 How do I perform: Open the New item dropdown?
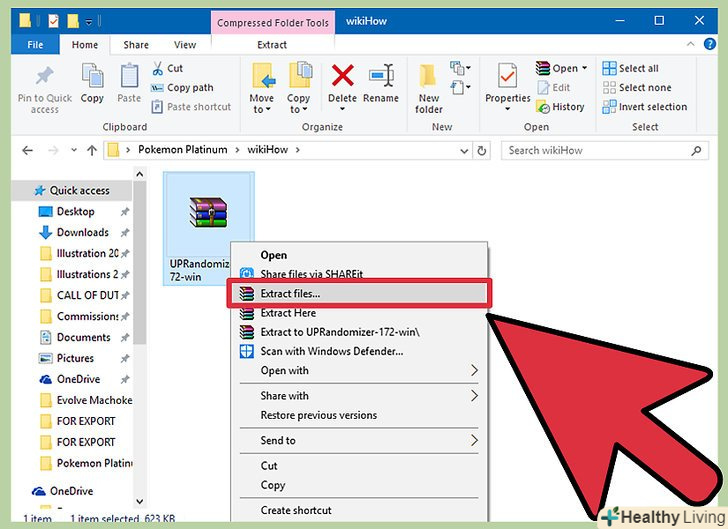(x=460, y=68)
